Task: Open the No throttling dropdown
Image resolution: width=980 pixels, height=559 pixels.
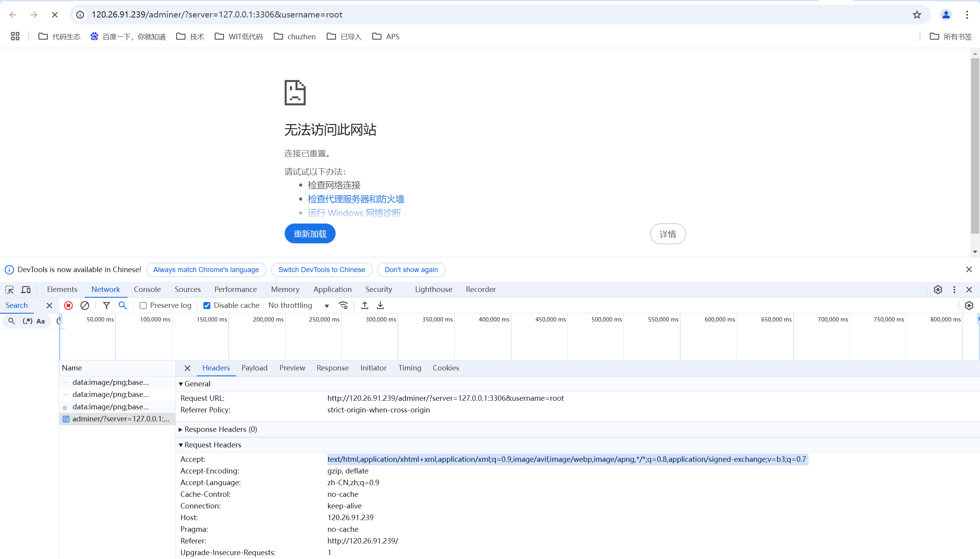Action: 298,306
